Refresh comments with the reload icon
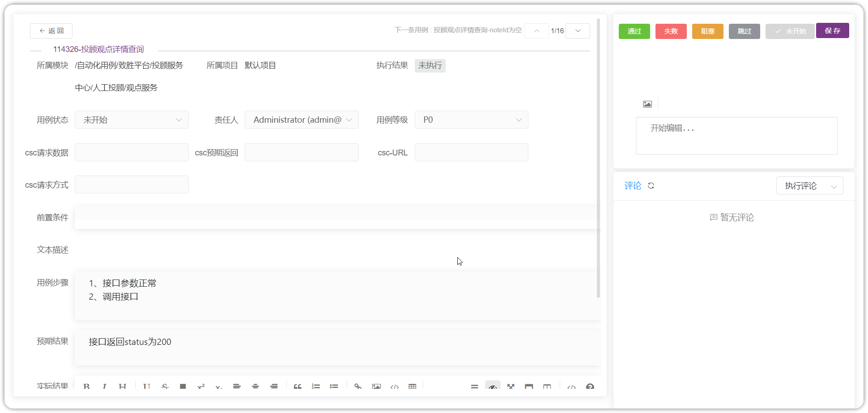This screenshot has width=868, height=413. [651, 185]
